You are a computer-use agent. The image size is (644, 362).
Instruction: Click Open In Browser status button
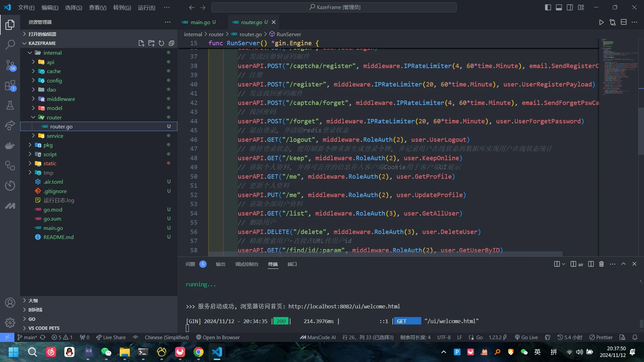click(x=218, y=338)
